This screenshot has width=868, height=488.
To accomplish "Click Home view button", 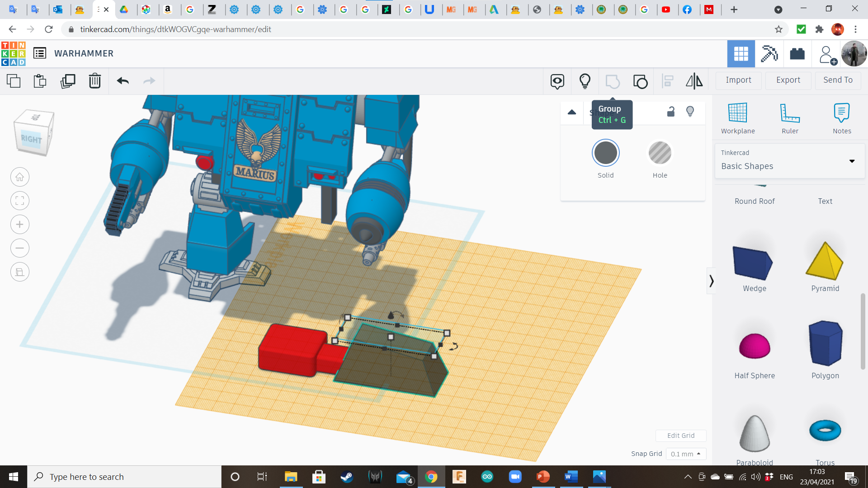I will tap(20, 177).
